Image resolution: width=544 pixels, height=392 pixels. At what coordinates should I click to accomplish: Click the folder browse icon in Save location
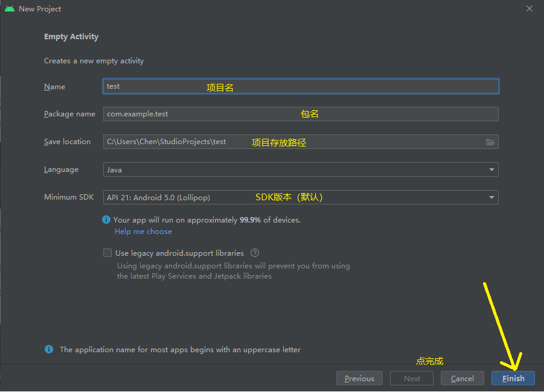490,142
